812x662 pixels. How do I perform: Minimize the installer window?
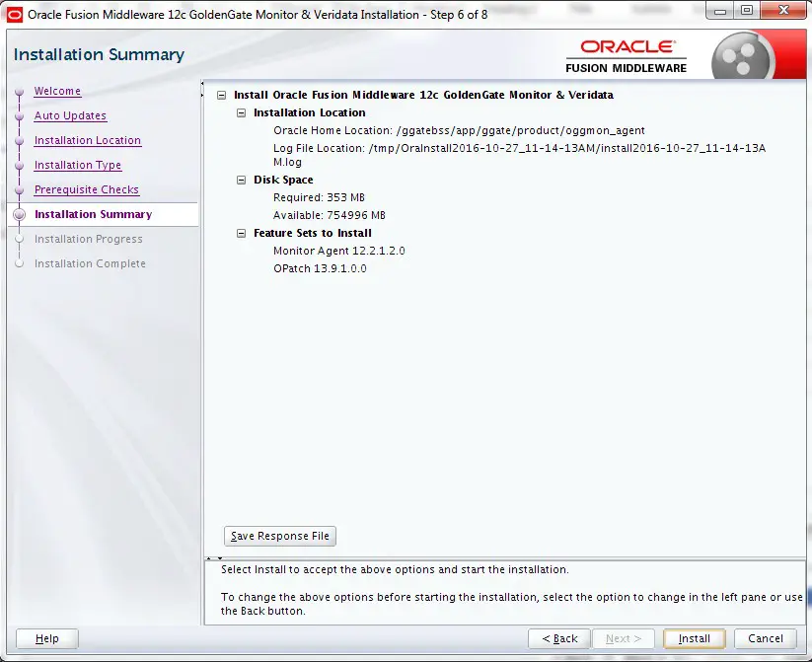coord(720,11)
